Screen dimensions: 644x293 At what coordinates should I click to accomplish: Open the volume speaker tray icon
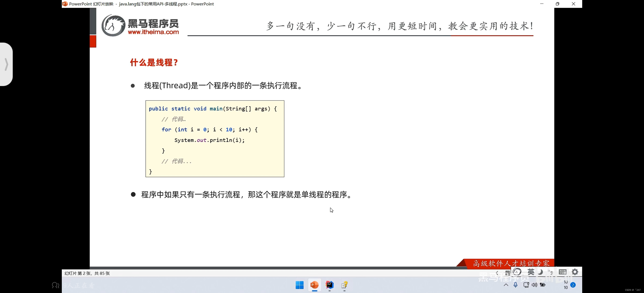pos(534,285)
